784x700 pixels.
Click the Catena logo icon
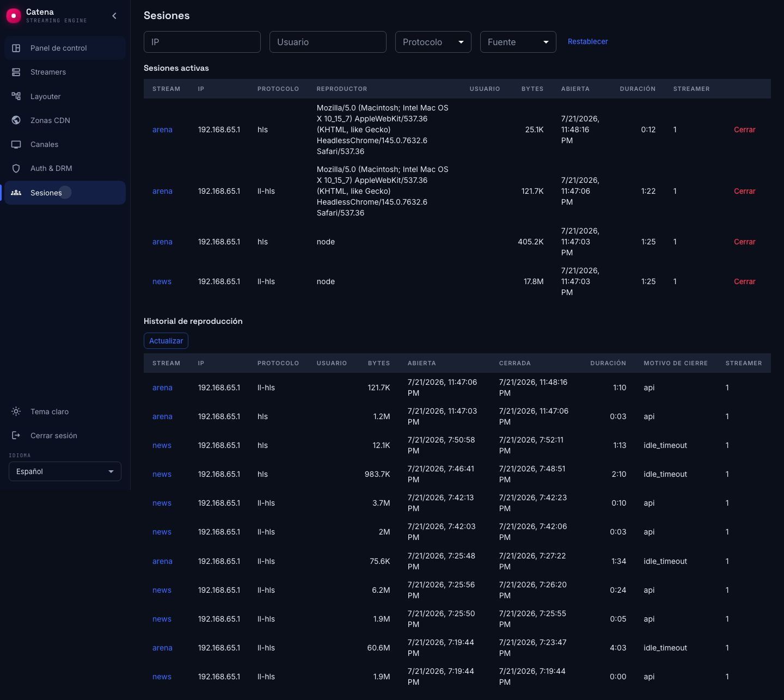[x=14, y=16]
